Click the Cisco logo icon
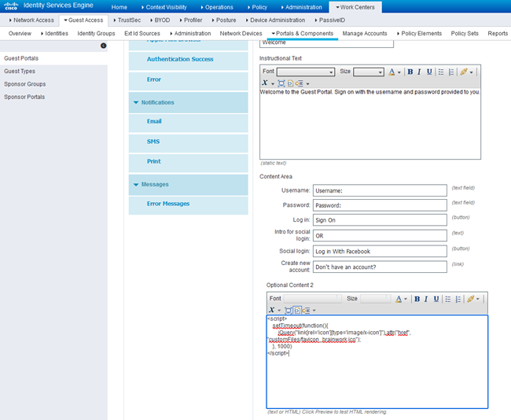 11,6
